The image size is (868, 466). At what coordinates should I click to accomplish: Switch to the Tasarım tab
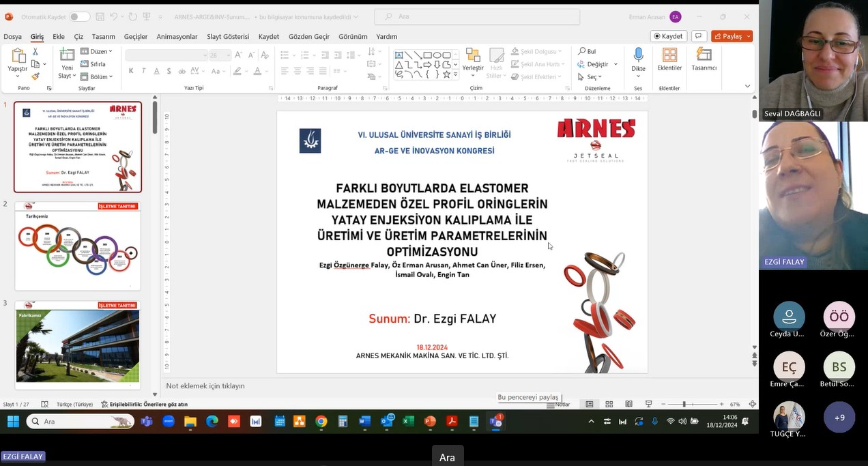tap(104, 36)
